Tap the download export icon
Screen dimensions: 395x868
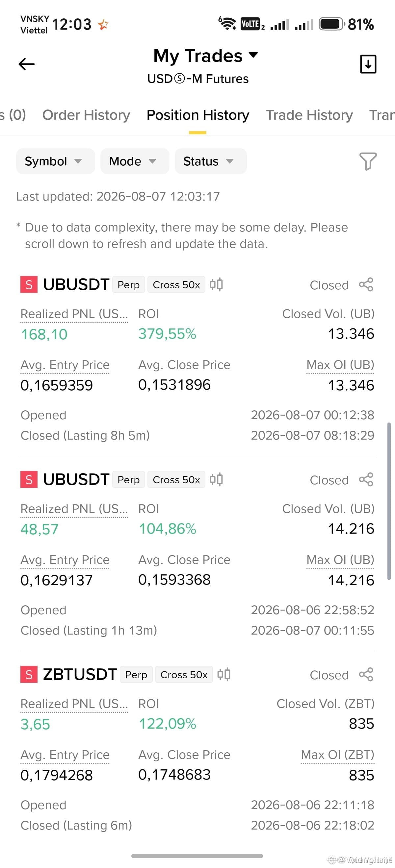pos(368,64)
